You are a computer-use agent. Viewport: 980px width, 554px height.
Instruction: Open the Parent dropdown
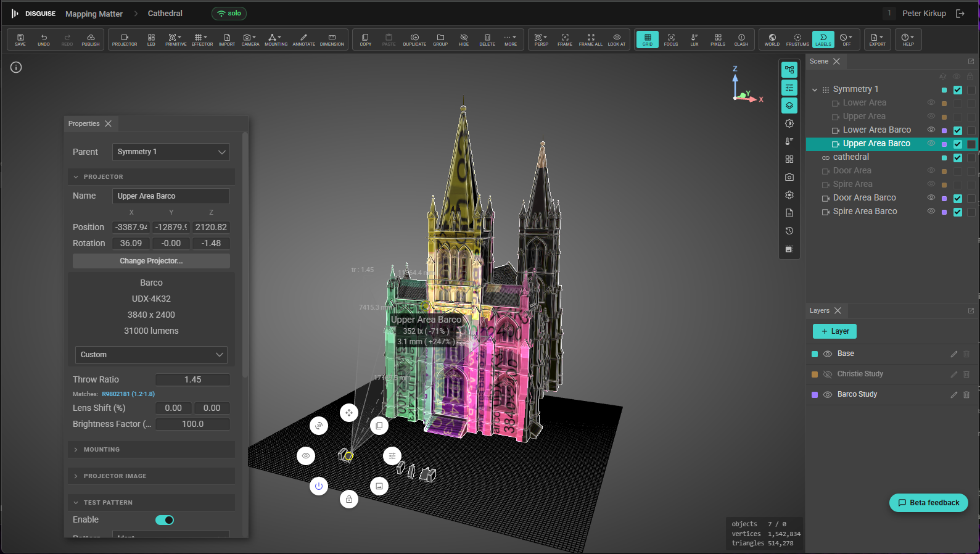pos(171,152)
